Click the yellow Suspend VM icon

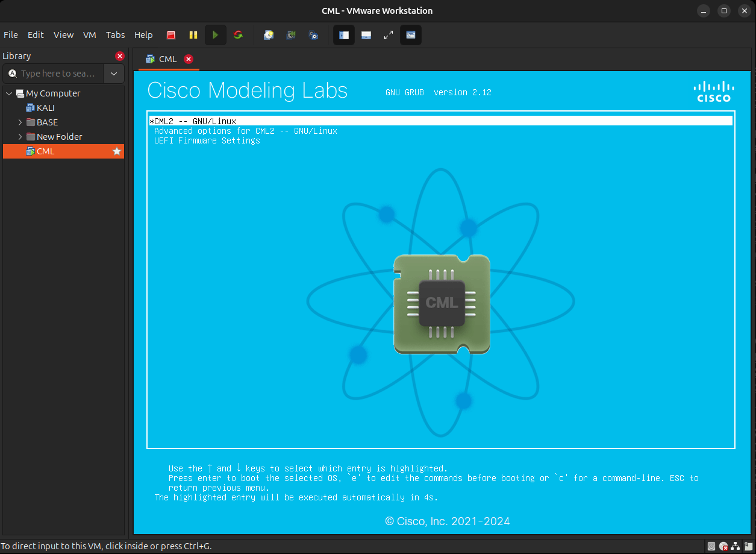click(193, 35)
